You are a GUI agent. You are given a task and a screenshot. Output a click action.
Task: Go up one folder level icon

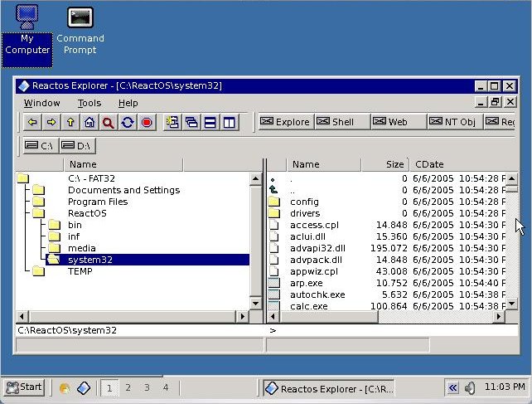pos(70,122)
